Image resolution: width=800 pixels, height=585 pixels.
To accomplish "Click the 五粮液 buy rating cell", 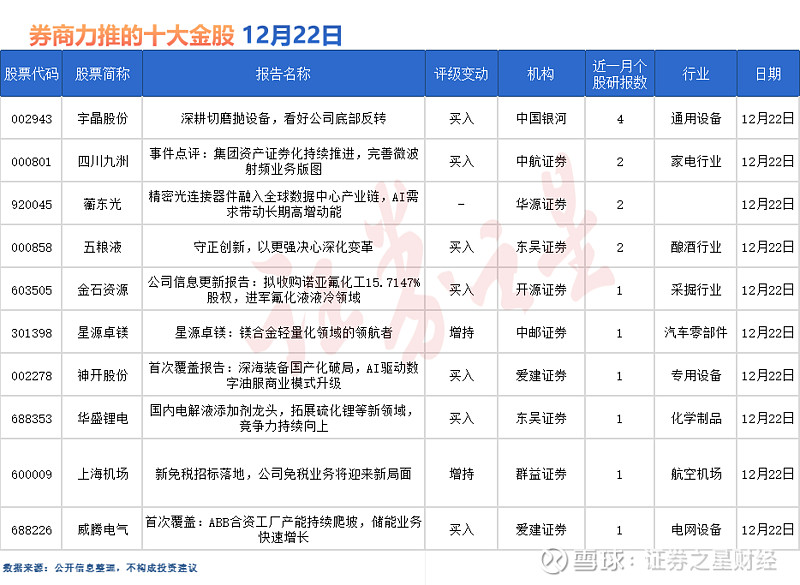I will click(x=461, y=246).
